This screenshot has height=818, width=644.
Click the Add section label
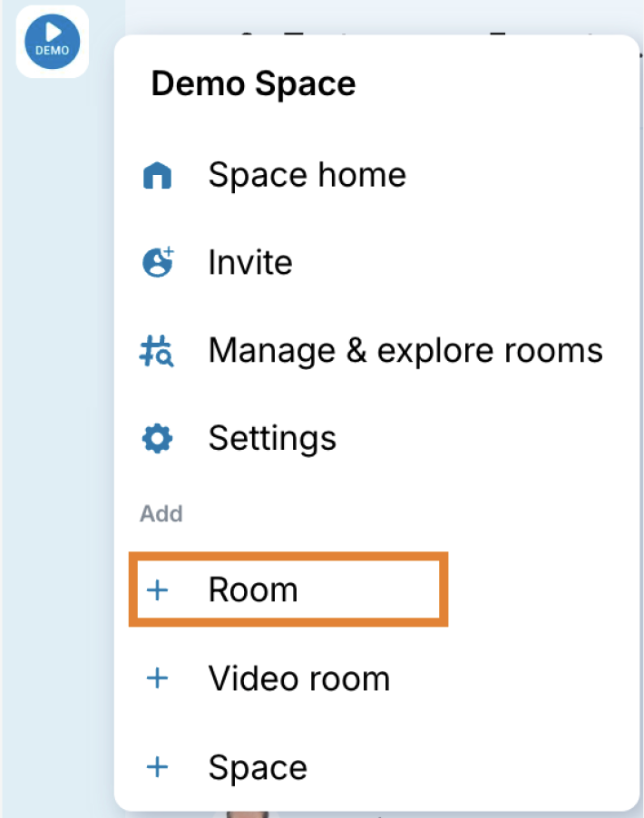[x=161, y=514]
